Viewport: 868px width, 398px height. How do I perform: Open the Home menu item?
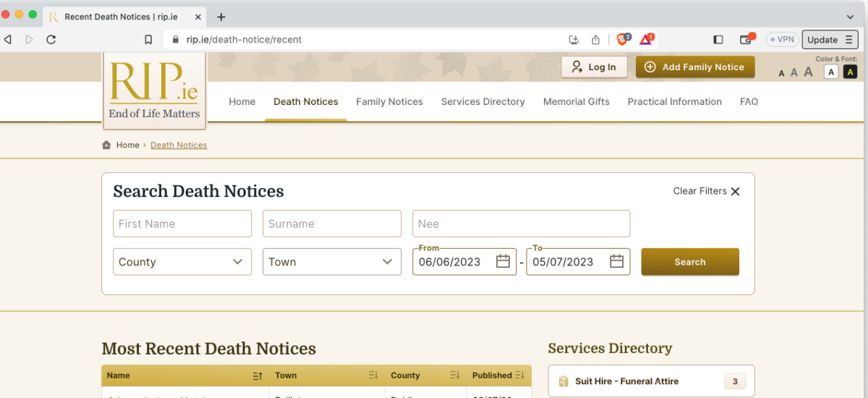click(242, 101)
